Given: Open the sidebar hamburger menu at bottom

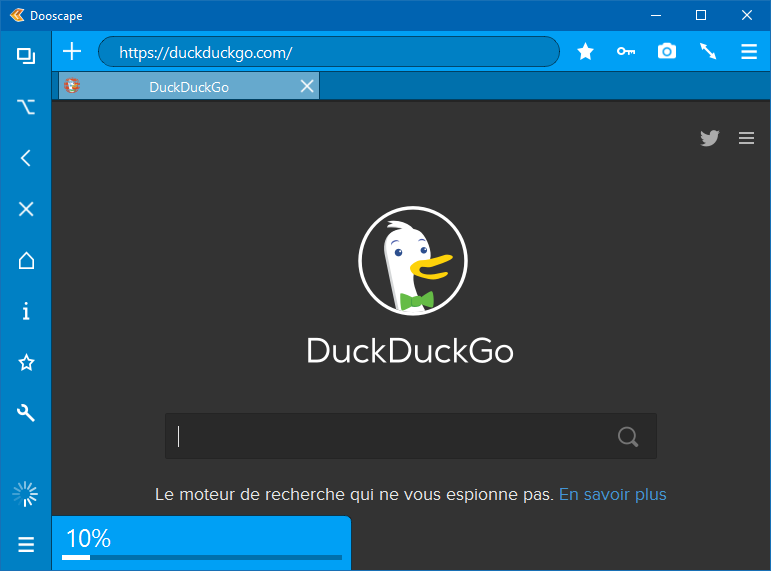Looking at the screenshot, I should tap(26, 545).
